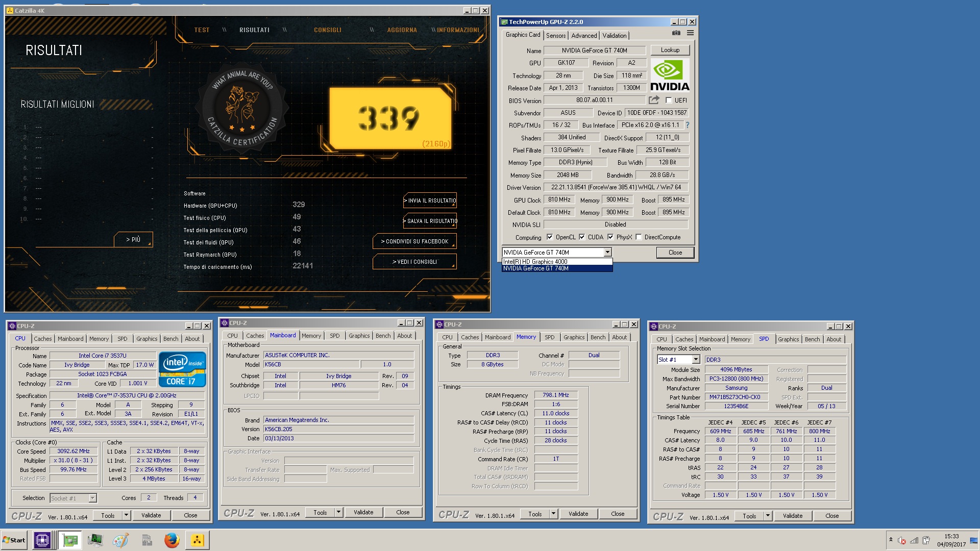This screenshot has width=980, height=551.
Task: Click the NVIDIA logo in GPU-Z
Action: tap(670, 76)
